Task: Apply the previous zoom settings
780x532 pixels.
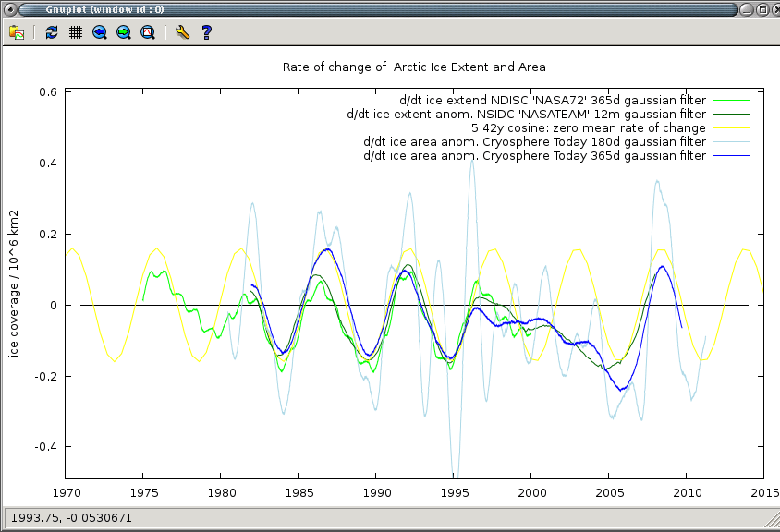Action: pos(100,33)
